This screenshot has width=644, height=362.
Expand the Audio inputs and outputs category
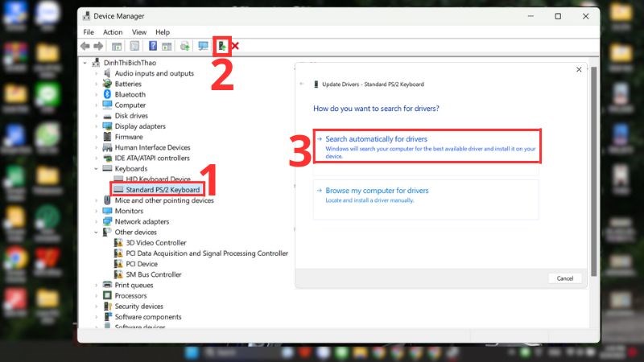pos(96,73)
